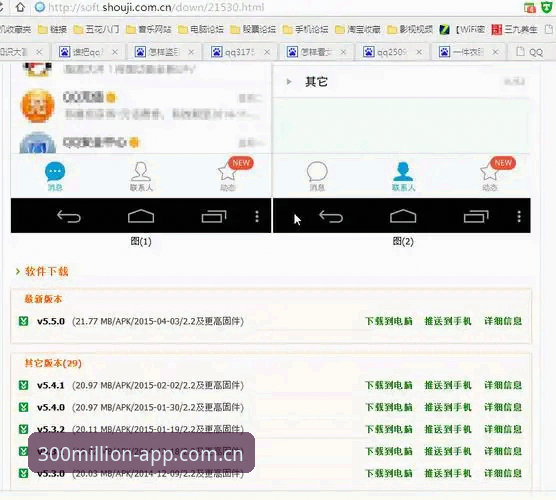Open 详细信息 for v5.3.2
Image resolution: width=556 pixels, height=500 pixels.
click(x=503, y=429)
